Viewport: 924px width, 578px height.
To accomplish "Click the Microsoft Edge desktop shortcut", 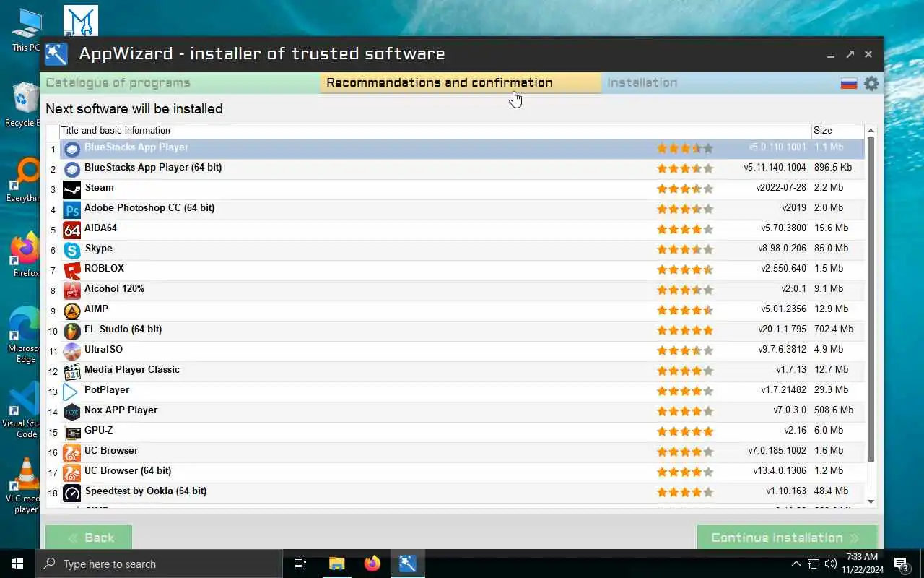I will point(25,335).
